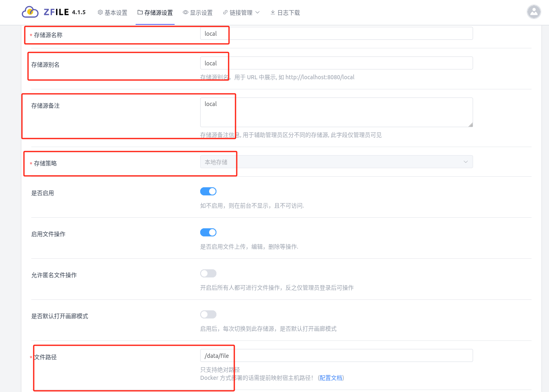Screen dimensions: 549x392
Task: Click the ZFILE cloud logo icon
Action: tap(30, 12)
